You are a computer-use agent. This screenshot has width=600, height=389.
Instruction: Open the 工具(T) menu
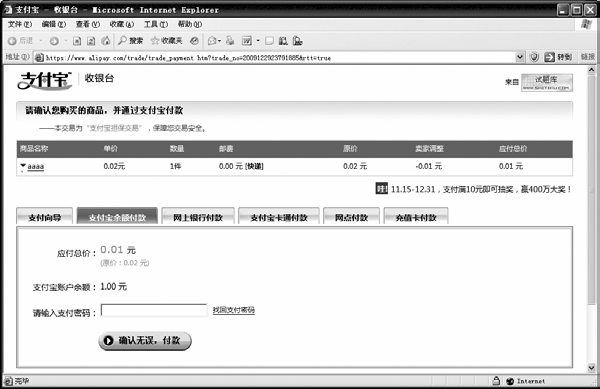pos(156,24)
